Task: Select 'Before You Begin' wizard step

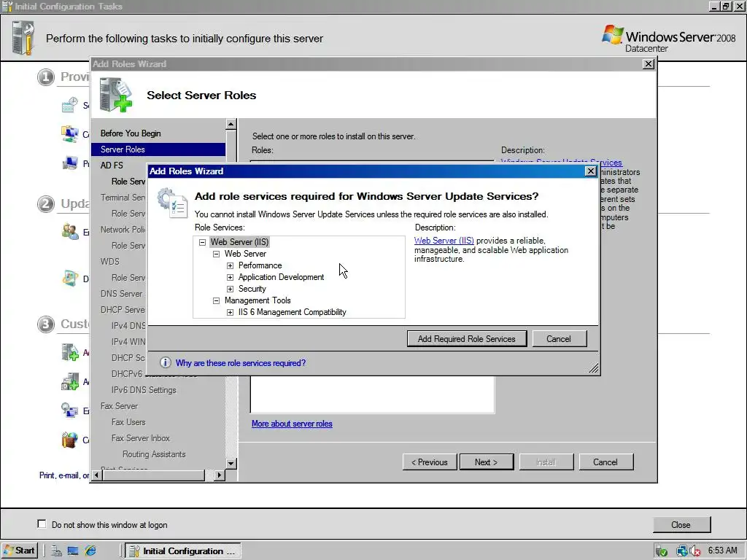Action: pyautogui.click(x=131, y=133)
